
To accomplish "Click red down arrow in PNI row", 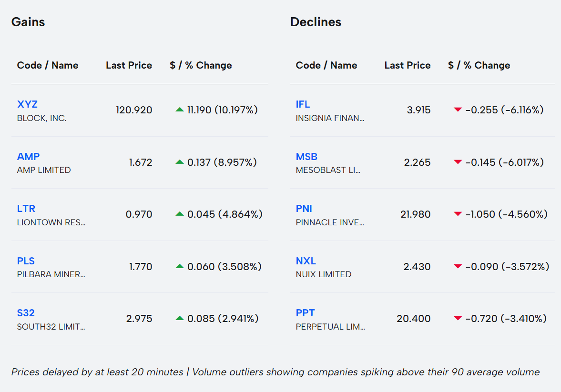I will point(458,214).
